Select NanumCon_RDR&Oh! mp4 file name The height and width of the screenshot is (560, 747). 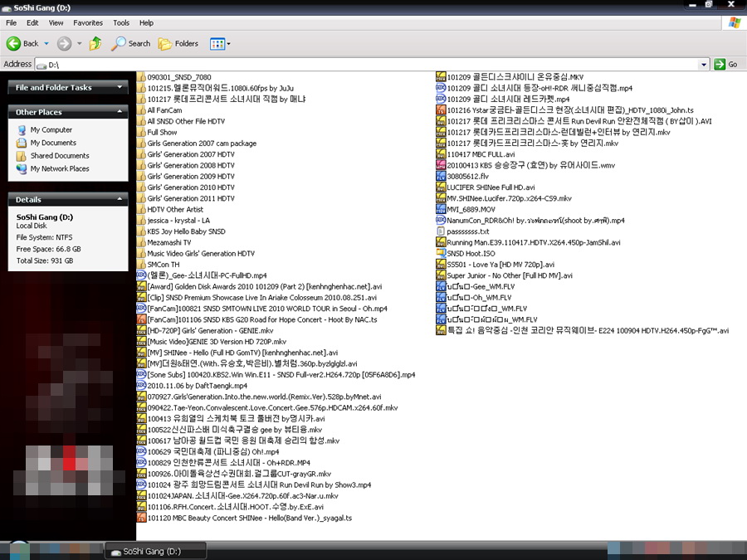[535, 221]
